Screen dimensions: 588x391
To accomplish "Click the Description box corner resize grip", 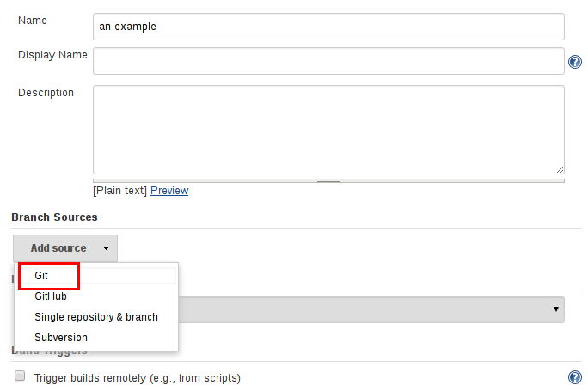I will click(560, 170).
